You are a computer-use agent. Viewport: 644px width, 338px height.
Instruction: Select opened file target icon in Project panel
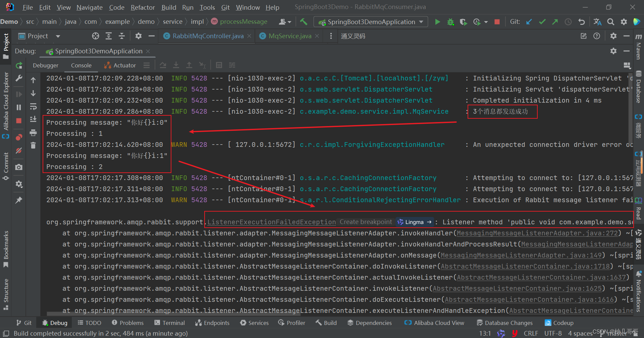point(96,36)
